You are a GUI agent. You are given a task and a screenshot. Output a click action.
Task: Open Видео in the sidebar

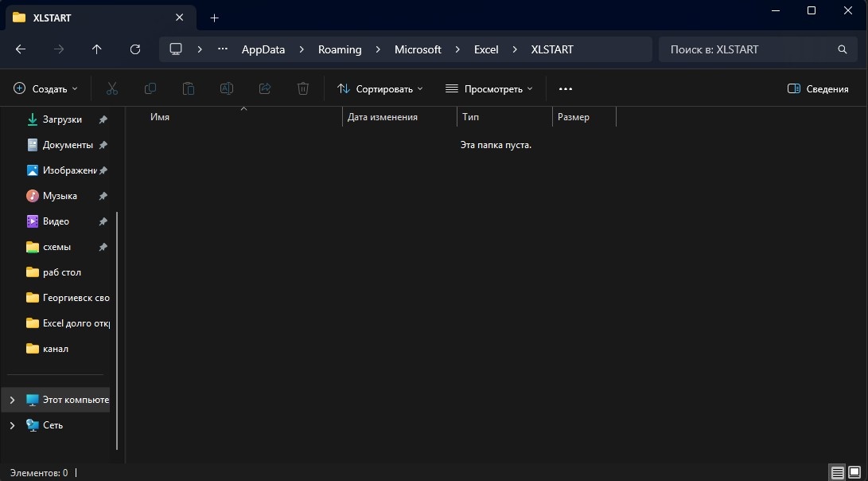tap(56, 221)
